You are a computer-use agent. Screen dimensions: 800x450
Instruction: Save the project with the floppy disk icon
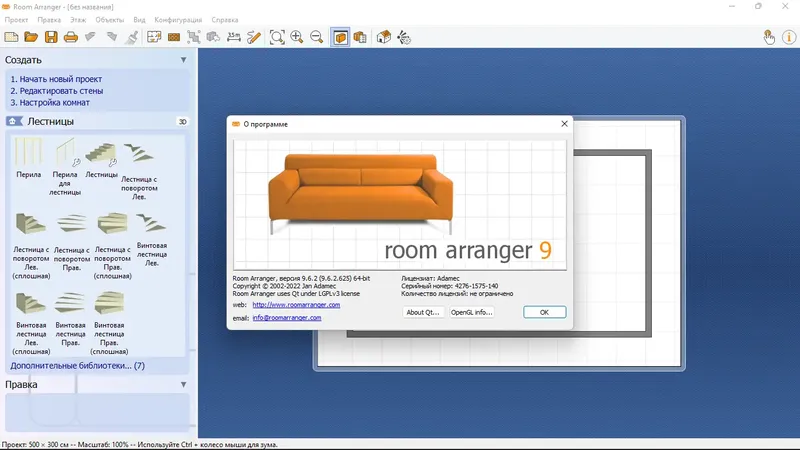click(x=51, y=37)
